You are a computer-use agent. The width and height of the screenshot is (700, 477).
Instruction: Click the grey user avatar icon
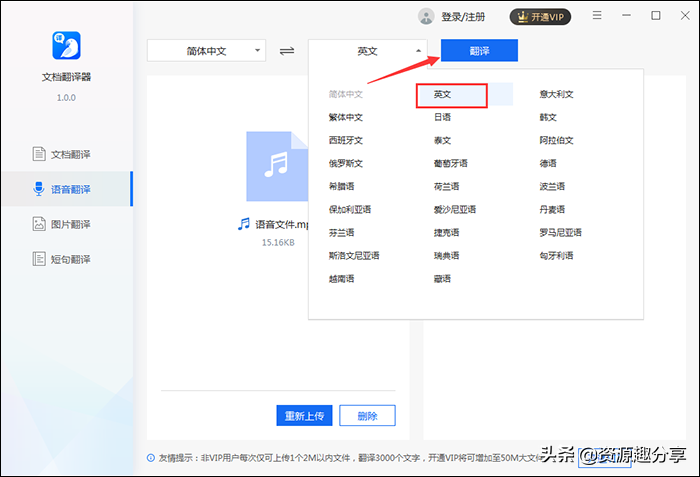tap(426, 17)
